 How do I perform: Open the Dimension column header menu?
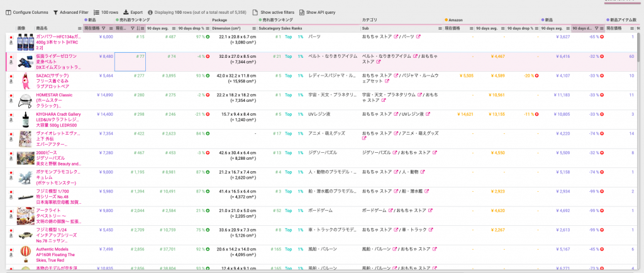(254, 28)
